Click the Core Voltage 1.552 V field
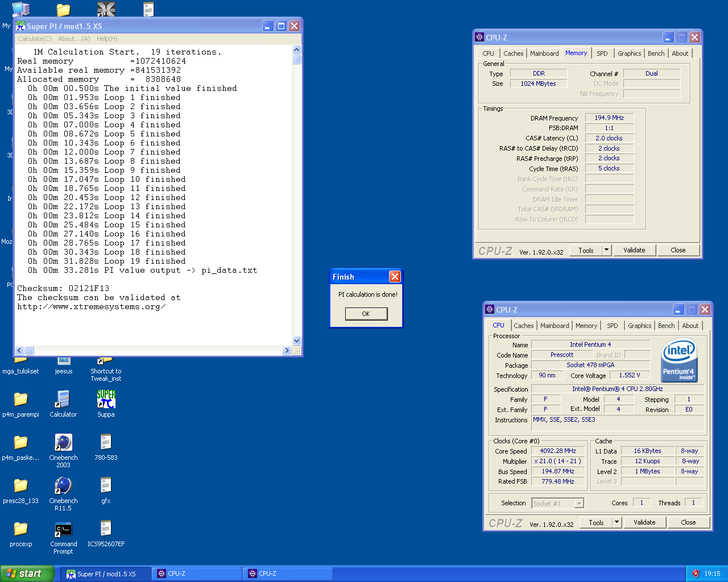728x582 pixels. click(630, 375)
